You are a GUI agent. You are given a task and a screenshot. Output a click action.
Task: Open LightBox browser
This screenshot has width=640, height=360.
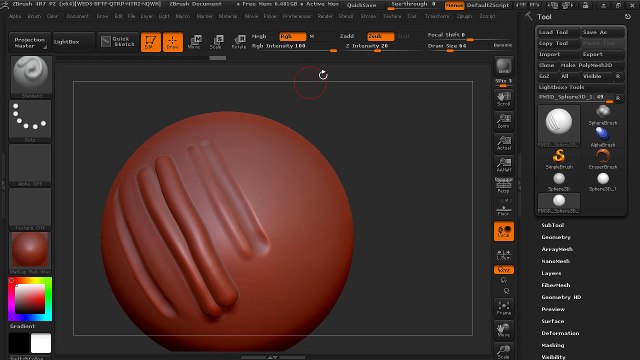tap(73, 42)
